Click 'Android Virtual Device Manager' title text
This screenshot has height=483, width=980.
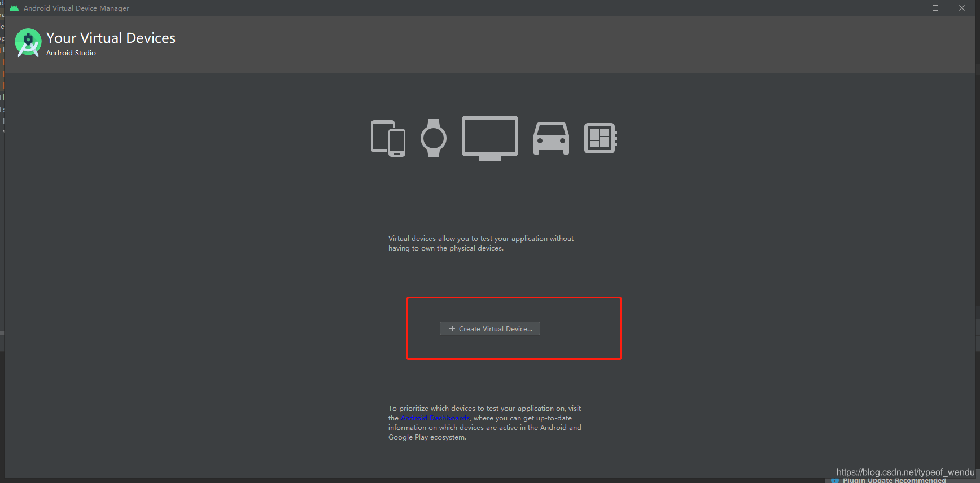(x=76, y=8)
